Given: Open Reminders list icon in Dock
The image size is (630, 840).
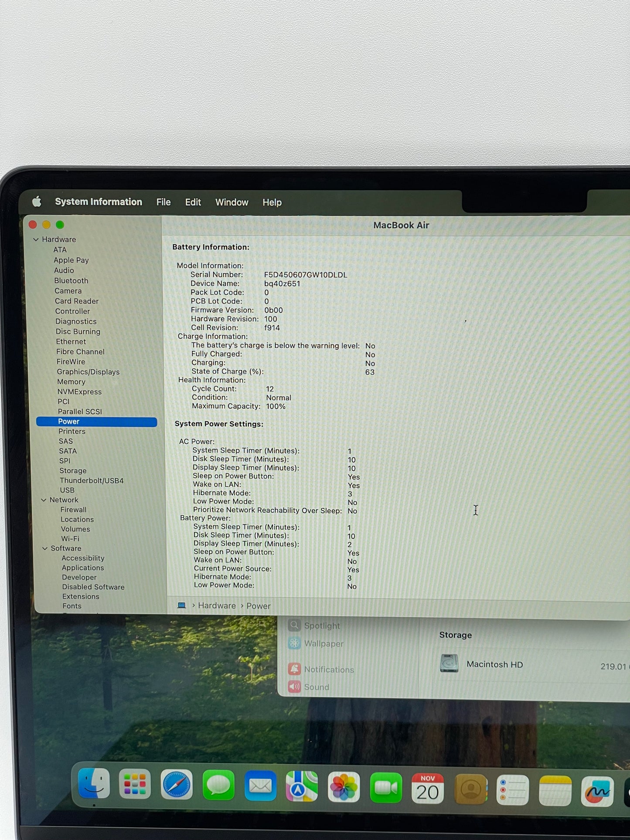Looking at the screenshot, I should (x=512, y=790).
